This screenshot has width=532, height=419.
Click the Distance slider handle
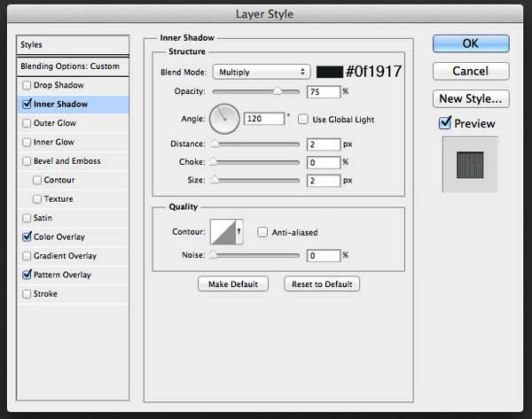click(215, 144)
